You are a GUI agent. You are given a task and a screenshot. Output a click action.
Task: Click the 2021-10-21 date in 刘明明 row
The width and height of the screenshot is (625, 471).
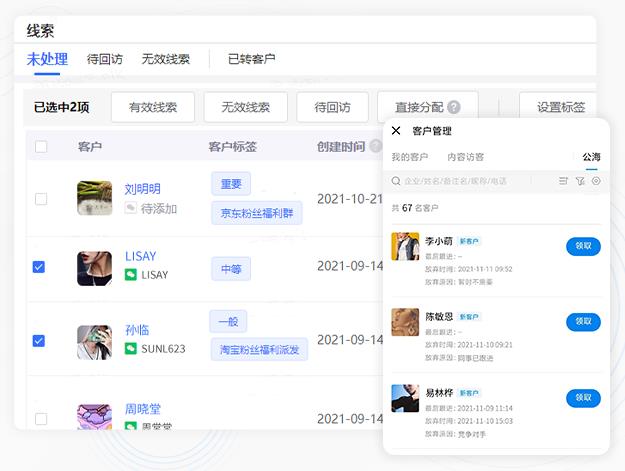pyautogui.click(x=350, y=199)
